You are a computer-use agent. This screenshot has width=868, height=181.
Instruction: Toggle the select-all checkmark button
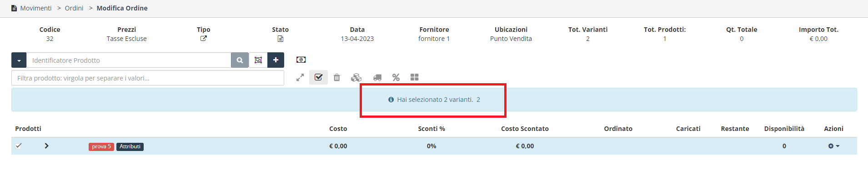click(x=318, y=77)
